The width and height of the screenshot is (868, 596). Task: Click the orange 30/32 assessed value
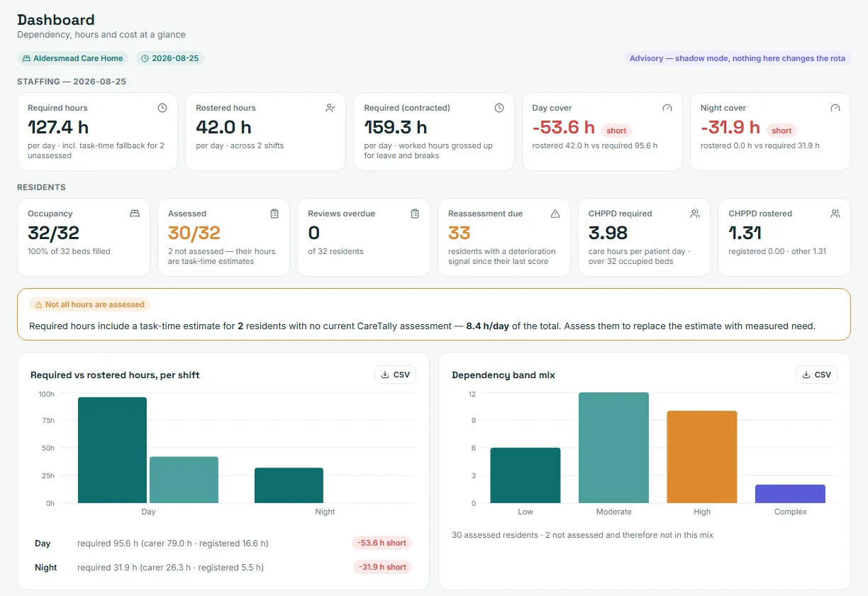coord(194,233)
